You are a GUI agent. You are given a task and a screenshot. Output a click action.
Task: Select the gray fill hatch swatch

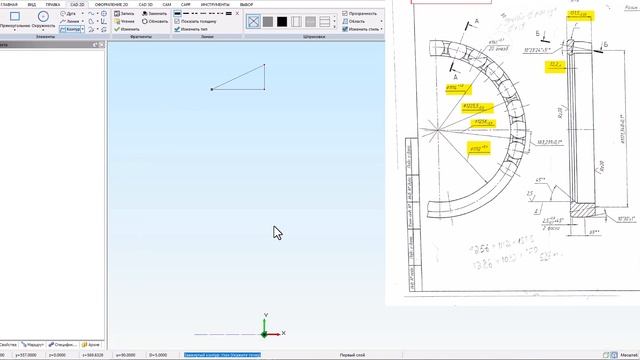coord(268,21)
